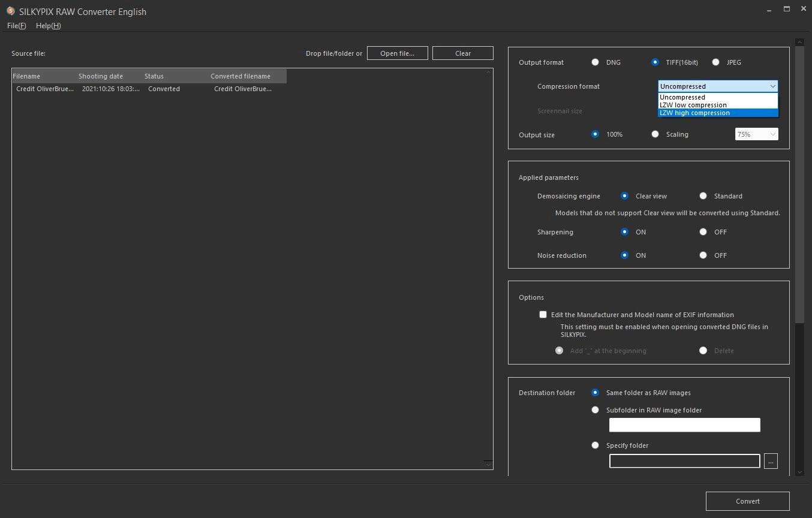This screenshot has height=518, width=812.
Task: Turn Noise reduction OFF
Action: [703, 255]
